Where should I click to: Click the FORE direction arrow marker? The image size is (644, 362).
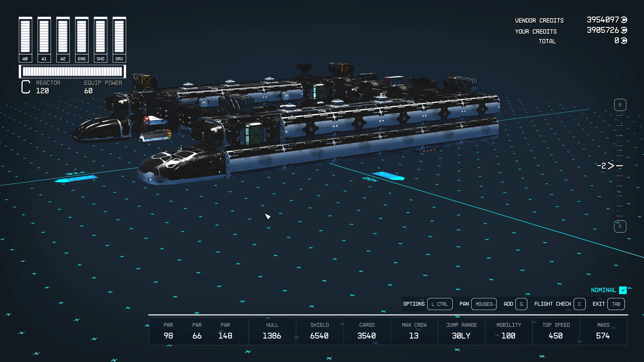coord(76,179)
